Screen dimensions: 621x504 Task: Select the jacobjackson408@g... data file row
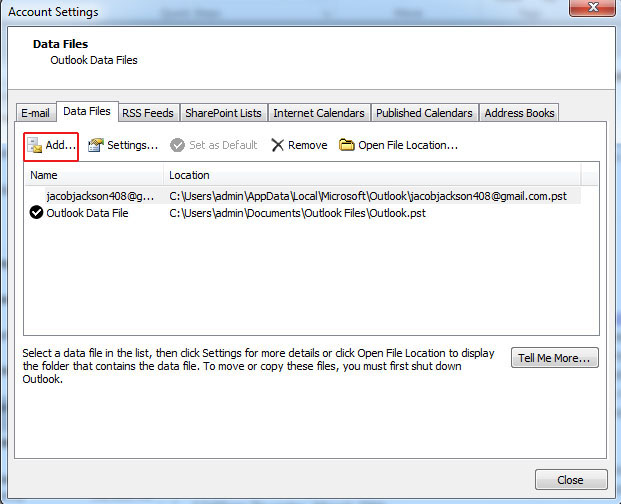tap(303, 196)
